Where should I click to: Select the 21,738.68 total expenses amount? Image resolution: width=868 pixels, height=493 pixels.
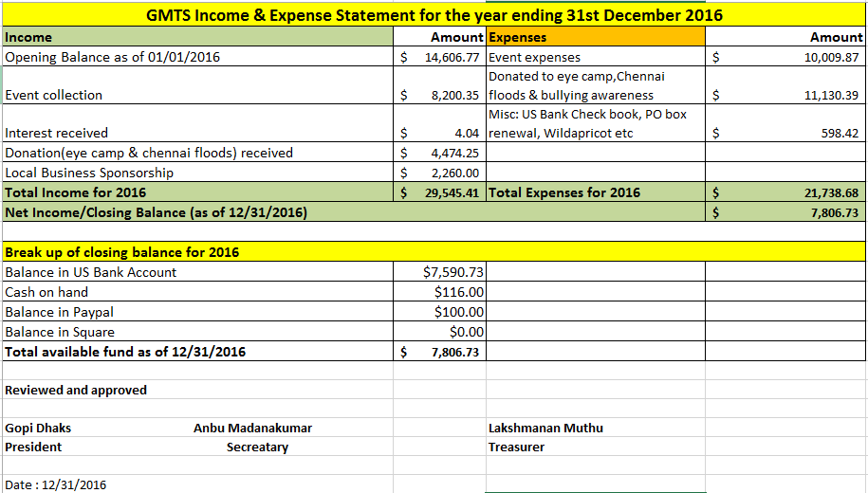coord(785,192)
